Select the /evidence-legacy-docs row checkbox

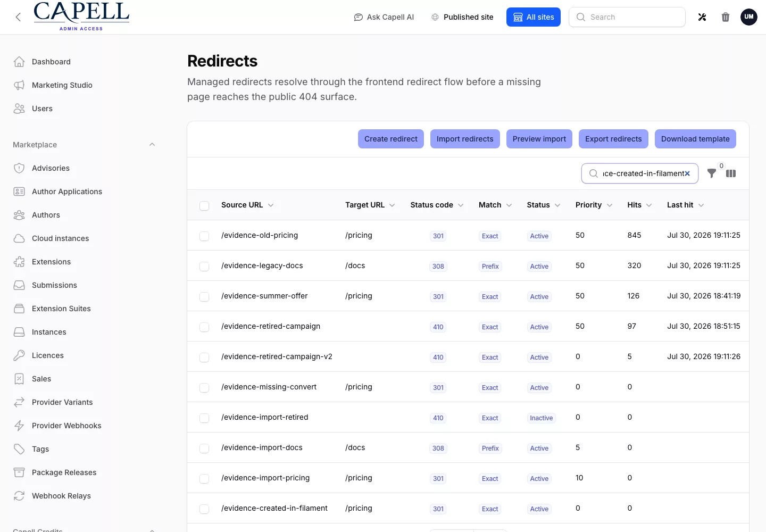(x=204, y=266)
